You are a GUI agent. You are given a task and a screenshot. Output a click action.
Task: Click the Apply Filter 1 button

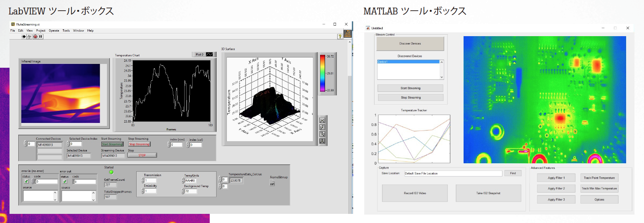[556, 178]
